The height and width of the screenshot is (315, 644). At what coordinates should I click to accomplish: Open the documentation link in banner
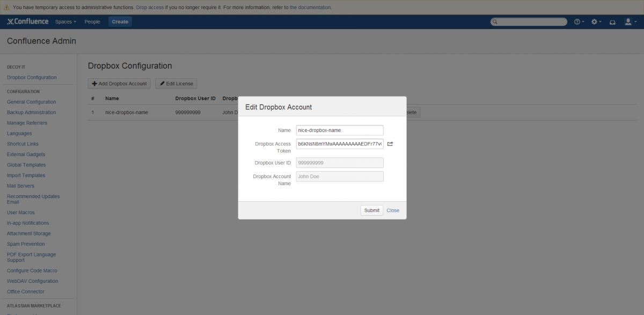310,8
